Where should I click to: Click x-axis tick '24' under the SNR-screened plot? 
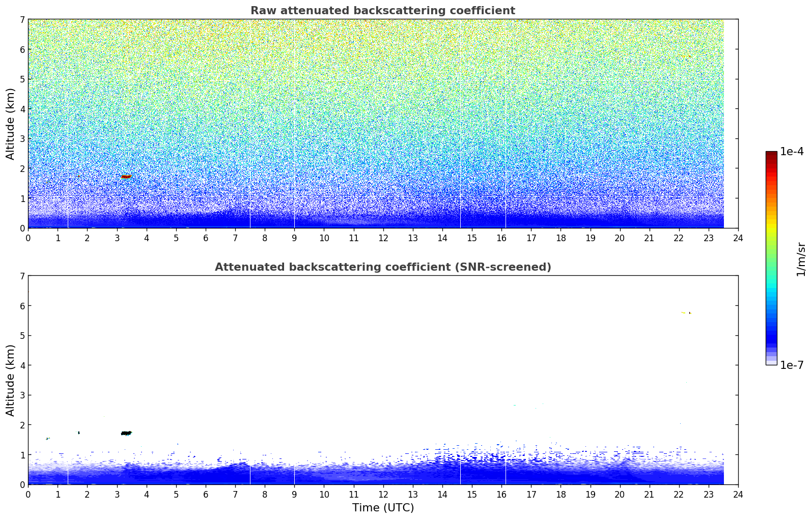(x=738, y=495)
